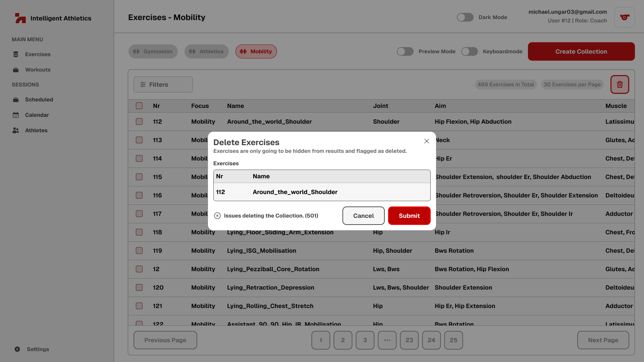Image resolution: width=644 pixels, height=362 pixels.
Task: Click the whistle profile icon top right
Action: [x=624, y=17]
